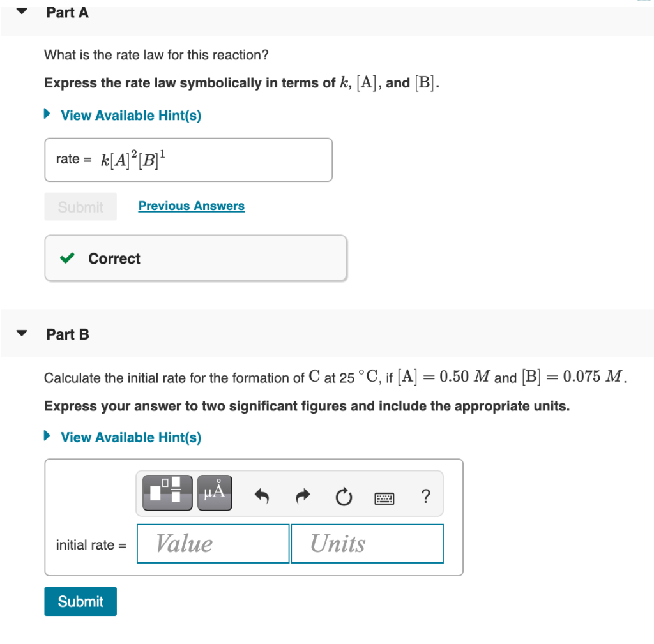
Task: Submit the initial rate answer
Action: pos(80,601)
